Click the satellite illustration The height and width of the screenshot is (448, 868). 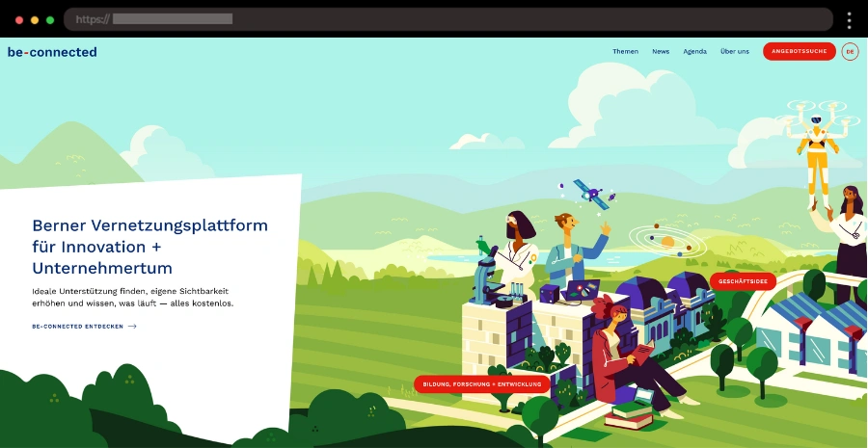pos(590,194)
